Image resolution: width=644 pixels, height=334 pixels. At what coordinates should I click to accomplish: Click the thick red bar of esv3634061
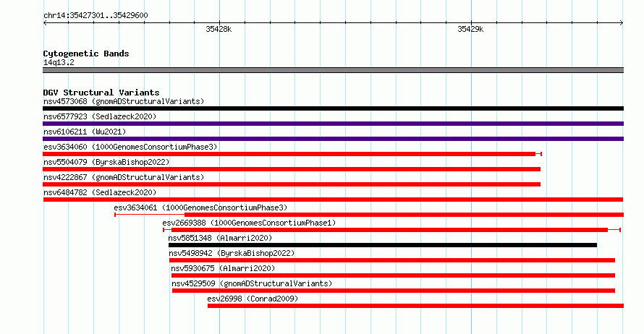click(404, 215)
